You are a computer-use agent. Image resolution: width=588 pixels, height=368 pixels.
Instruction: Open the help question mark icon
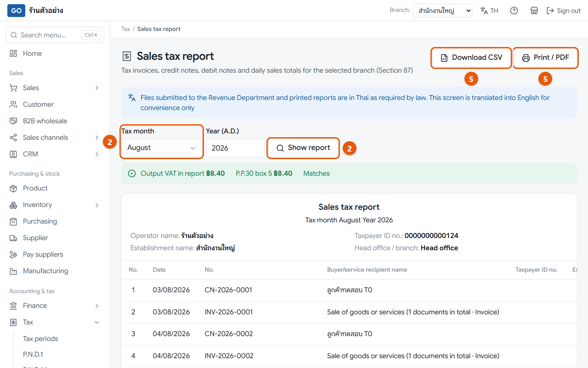coord(514,11)
